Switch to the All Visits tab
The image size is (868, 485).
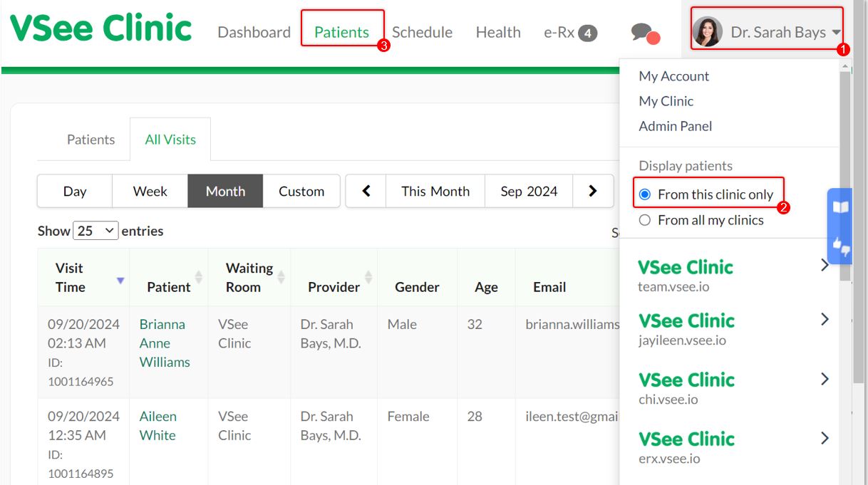coord(170,140)
